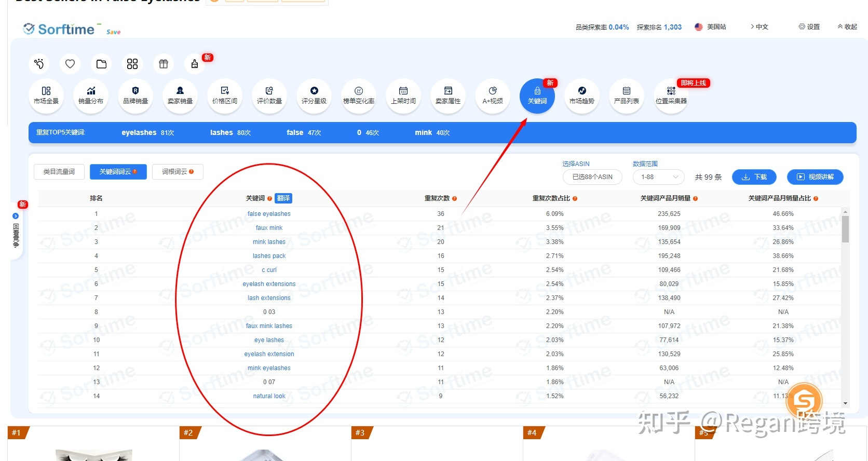Image resolution: width=868 pixels, height=461 pixels.
Task: Click the blue 下载 download button
Action: (754, 177)
